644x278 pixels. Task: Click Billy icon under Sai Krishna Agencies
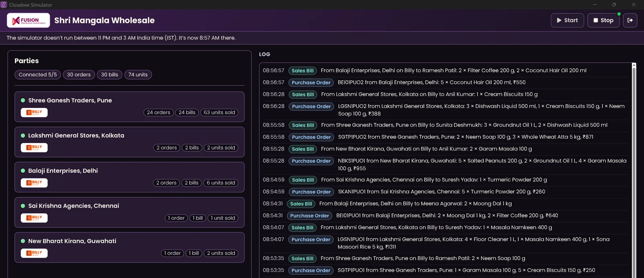point(34,218)
